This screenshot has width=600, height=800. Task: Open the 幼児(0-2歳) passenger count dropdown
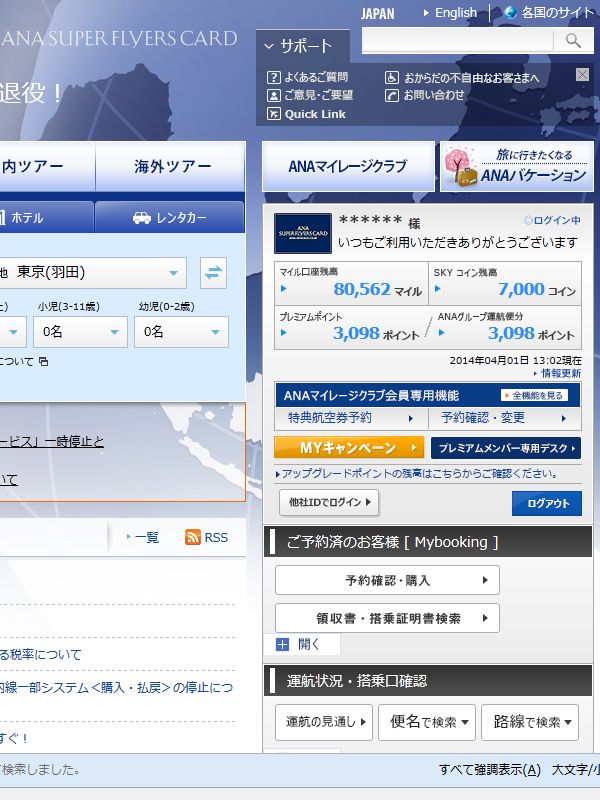coord(181,332)
